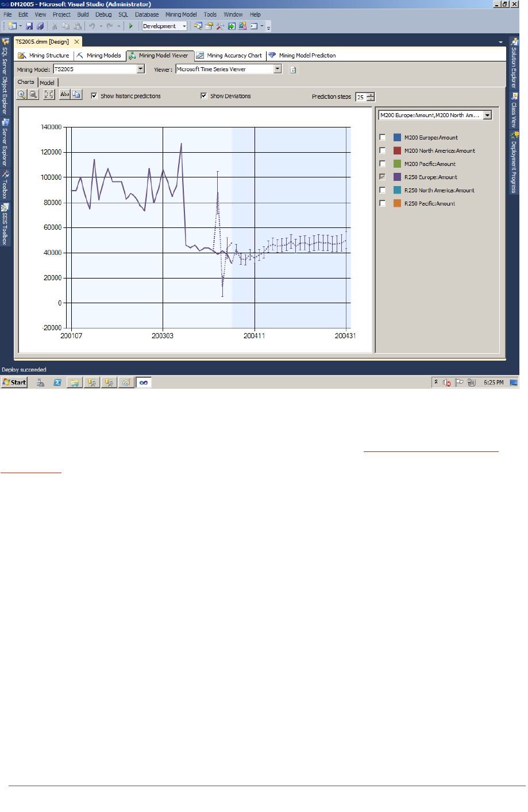Click the Cut toolbar icon
The image size is (528, 812).
[x=55, y=26]
